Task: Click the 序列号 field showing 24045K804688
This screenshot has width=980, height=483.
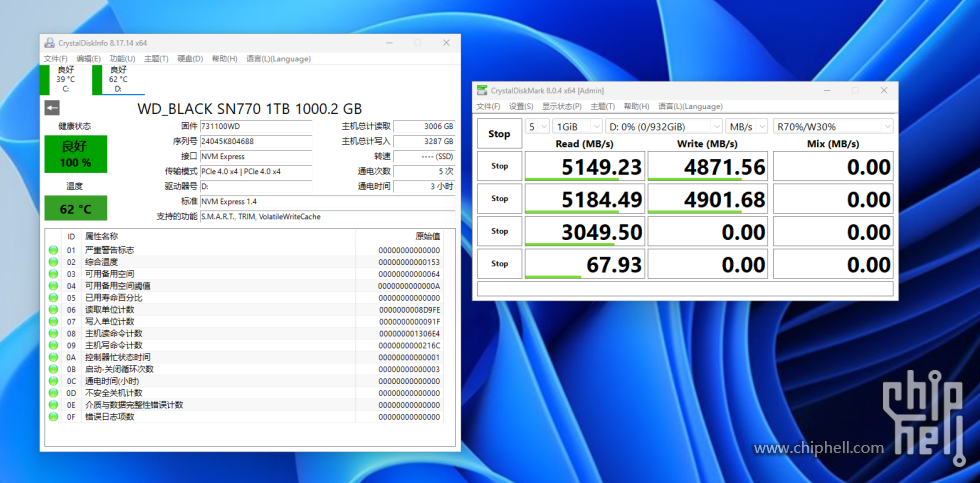Action: tap(256, 141)
